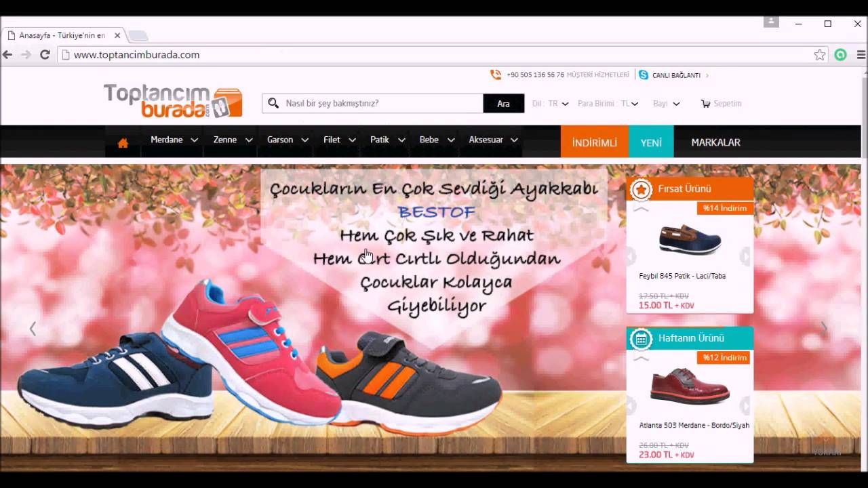Click the Chrome user profile icon

click(x=771, y=22)
